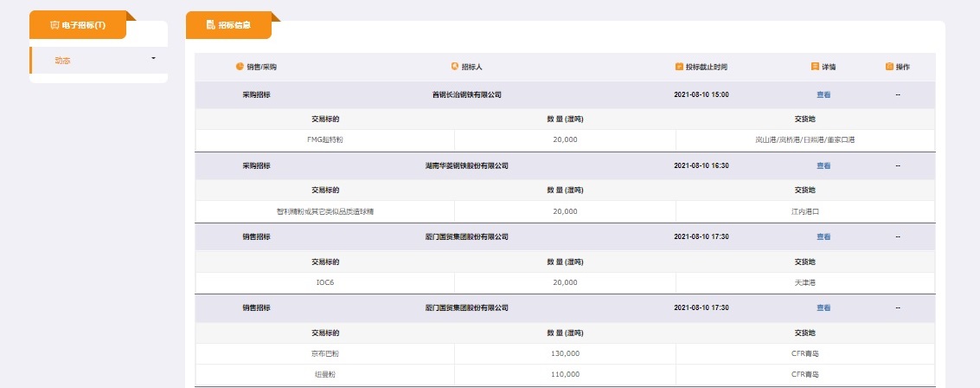Click the shopping cart icon beside 电子招标(T)
Viewport: 980px width, 388px height.
pyautogui.click(x=54, y=25)
